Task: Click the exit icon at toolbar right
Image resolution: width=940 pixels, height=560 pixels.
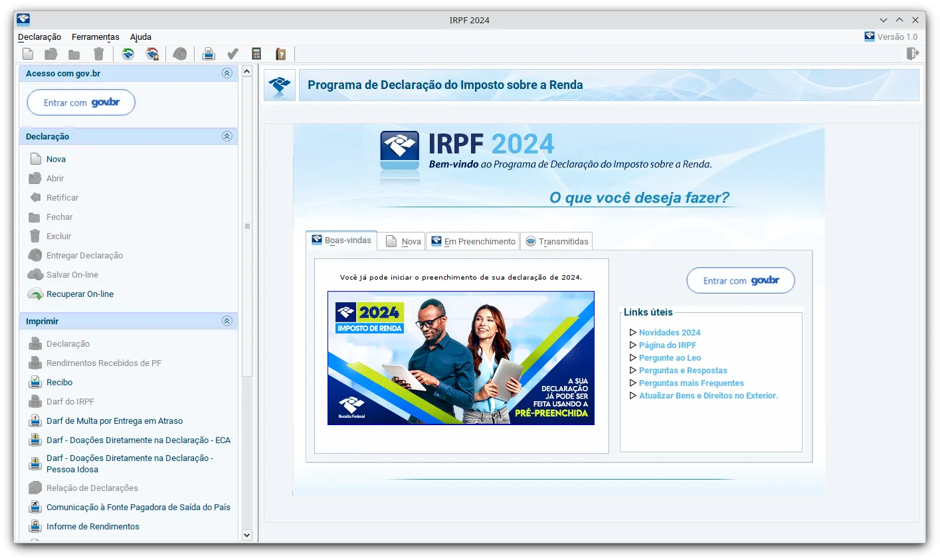Action: (913, 54)
